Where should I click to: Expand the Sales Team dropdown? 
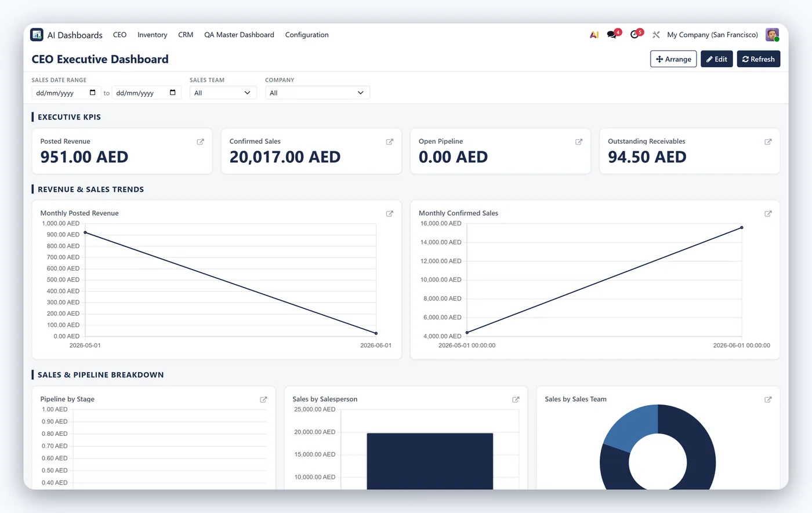[x=223, y=93]
